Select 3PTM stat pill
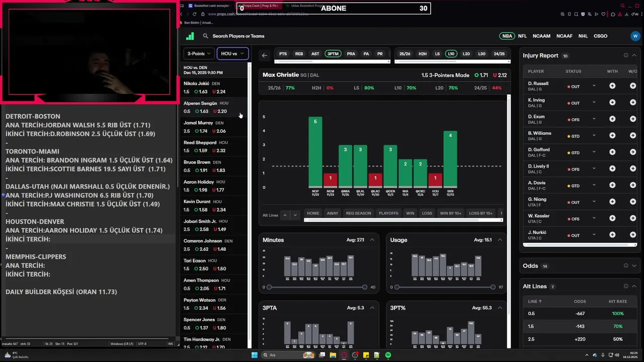This screenshot has height=362, width=644. (333, 54)
